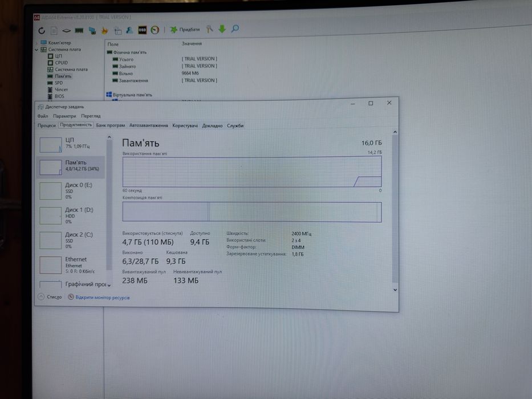Click the Зайнято row in AIDA64 list
532x399 pixels.
[165, 66]
